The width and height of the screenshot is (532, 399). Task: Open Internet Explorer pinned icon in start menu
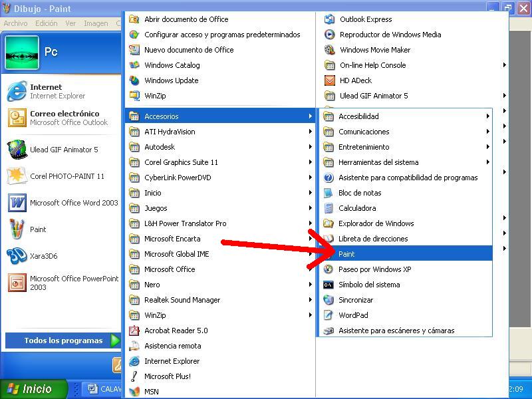click(17, 91)
